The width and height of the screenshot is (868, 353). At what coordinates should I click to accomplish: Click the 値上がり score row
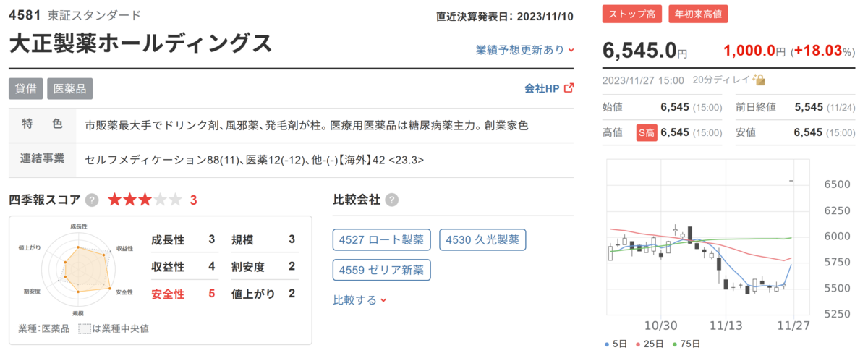[263, 293]
